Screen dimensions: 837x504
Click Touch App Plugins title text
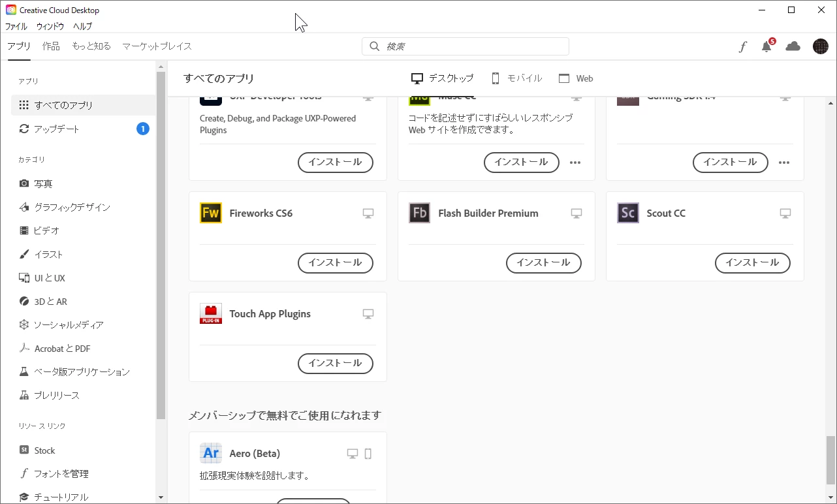point(270,314)
